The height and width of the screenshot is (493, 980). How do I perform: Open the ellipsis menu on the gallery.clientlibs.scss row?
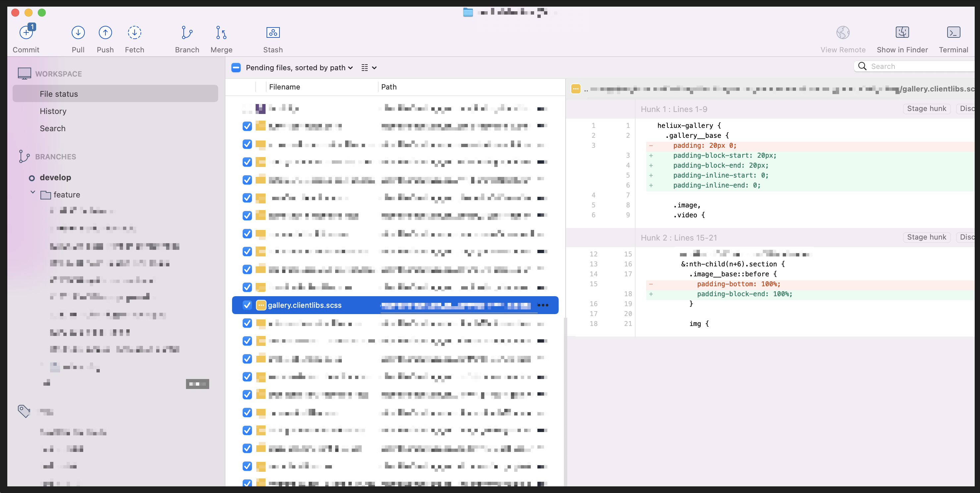(x=543, y=305)
